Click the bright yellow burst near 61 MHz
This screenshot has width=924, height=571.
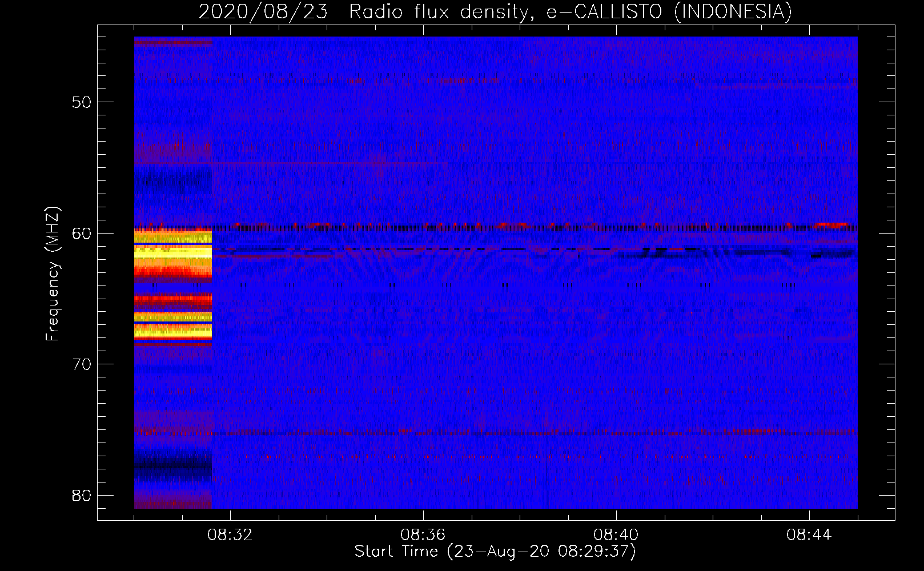point(173,253)
